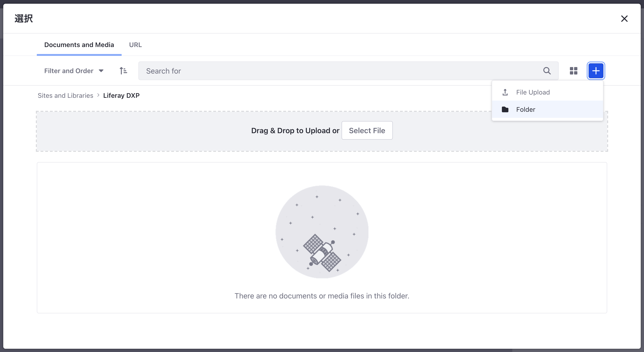
Task: Switch to grid display style icon
Action: pos(573,71)
